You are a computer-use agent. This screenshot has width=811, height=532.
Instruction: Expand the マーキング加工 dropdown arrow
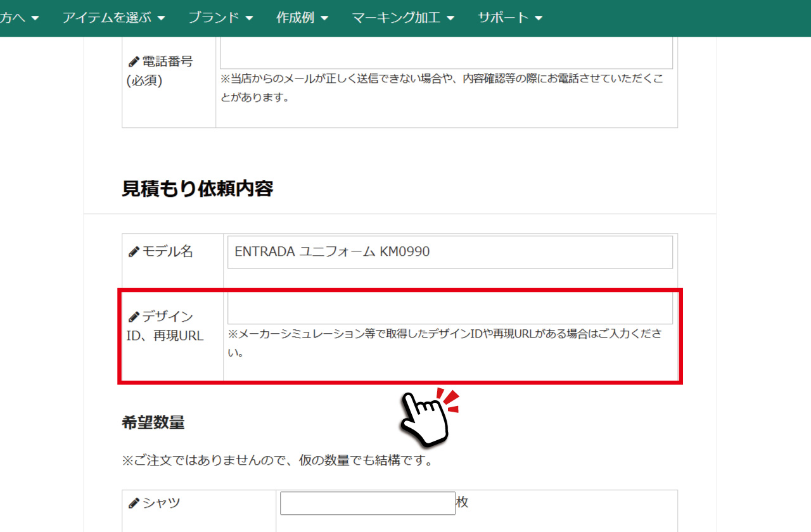450,18
